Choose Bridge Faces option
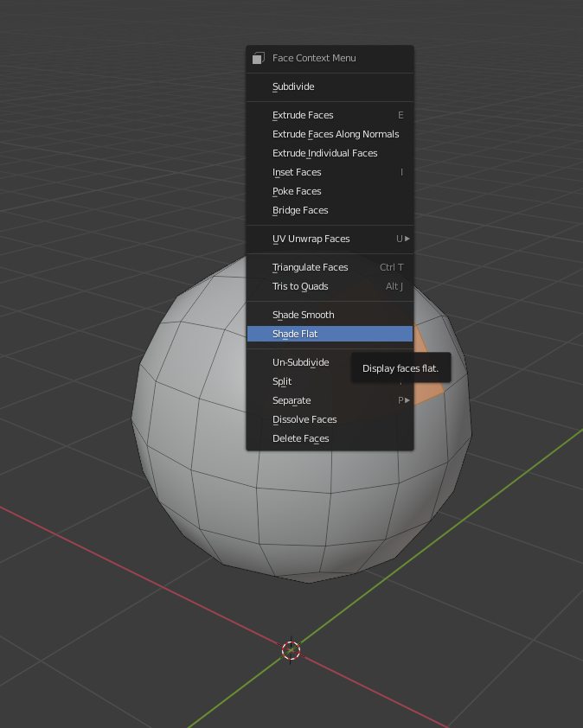Screen dimensions: 583x728 (330, 210)
